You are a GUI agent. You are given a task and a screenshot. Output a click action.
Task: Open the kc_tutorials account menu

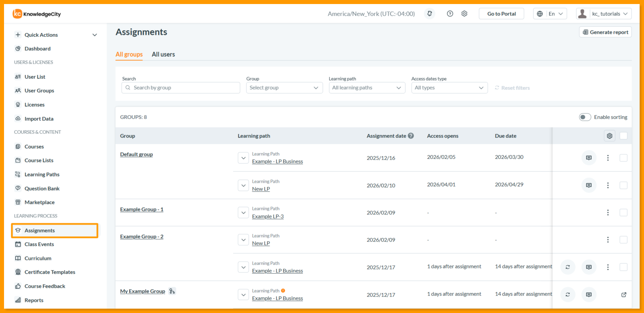click(604, 14)
